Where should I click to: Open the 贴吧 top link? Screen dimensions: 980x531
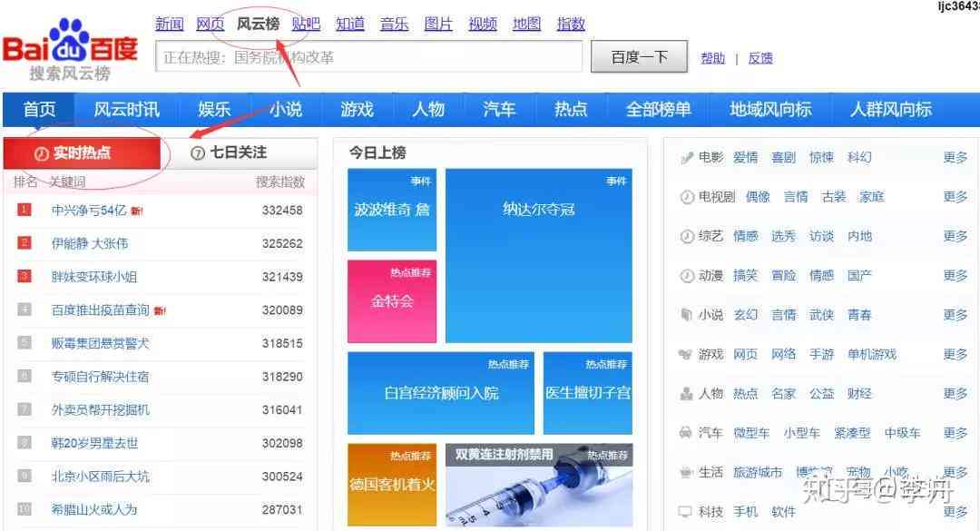pyautogui.click(x=307, y=24)
